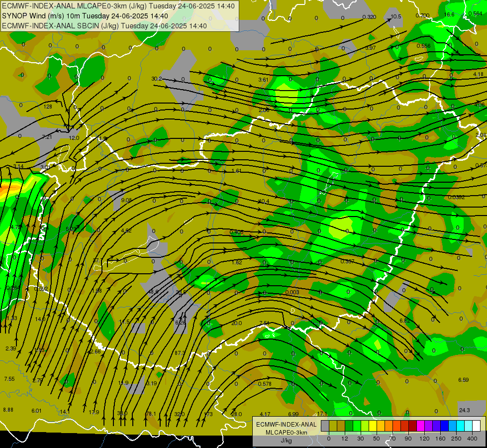Click the pure blue legend swatch after 160
The width and height of the screenshot is (487, 448).
pyautogui.click(x=445, y=426)
